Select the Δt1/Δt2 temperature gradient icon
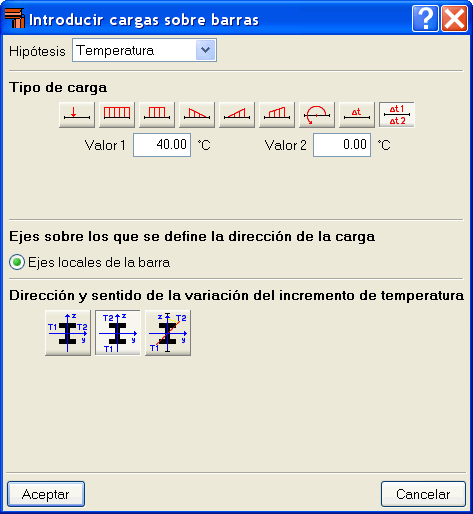 click(397, 115)
